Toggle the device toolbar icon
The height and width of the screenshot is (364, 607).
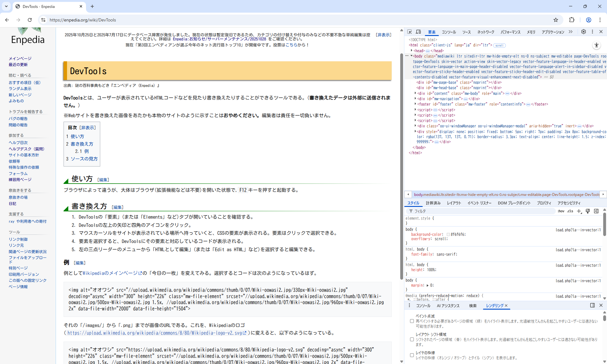coord(418,32)
